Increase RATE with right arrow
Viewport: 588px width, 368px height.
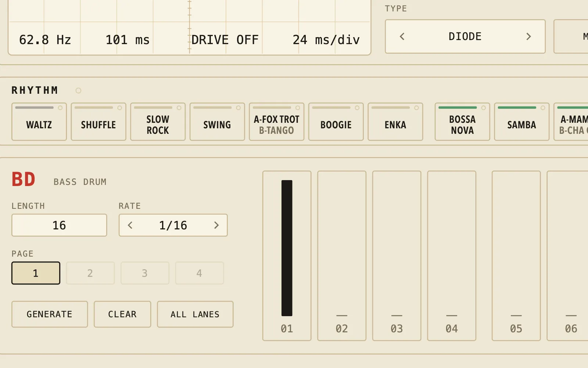216,225
